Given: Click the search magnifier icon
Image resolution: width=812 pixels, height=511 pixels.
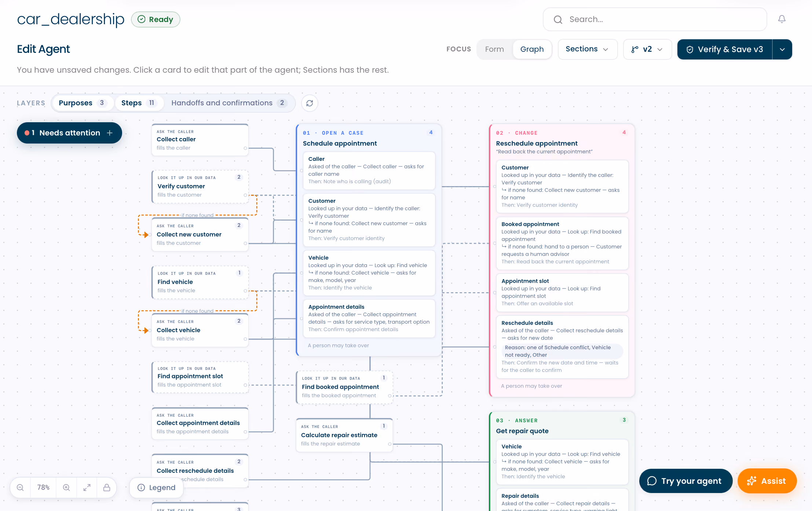Looking at the screenshot, I should click(558, 19).
